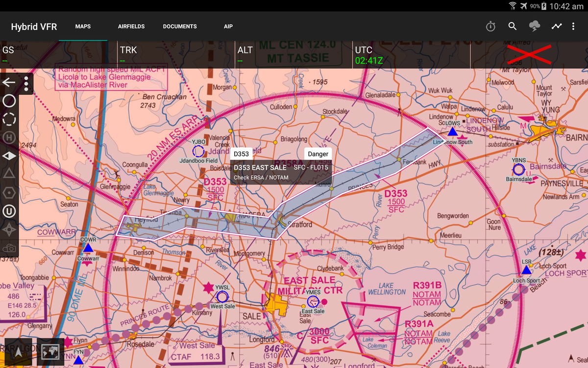Viewport: 588px width, 368px height.
Task: Switch to the AIRFIELDS tab
Action: pyautogui.click(x=131, y=26)
